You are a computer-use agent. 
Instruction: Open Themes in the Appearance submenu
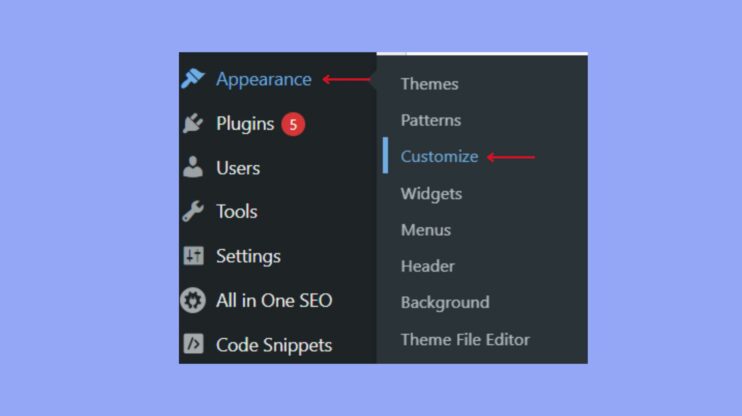(x=429, y=84)
